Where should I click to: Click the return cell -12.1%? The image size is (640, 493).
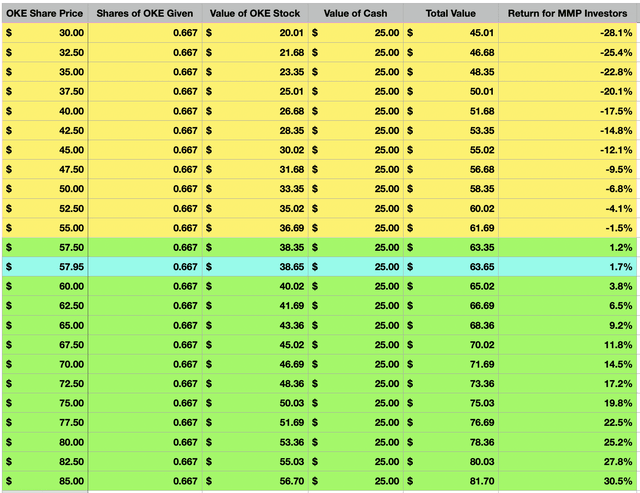[x=567, y=150]
